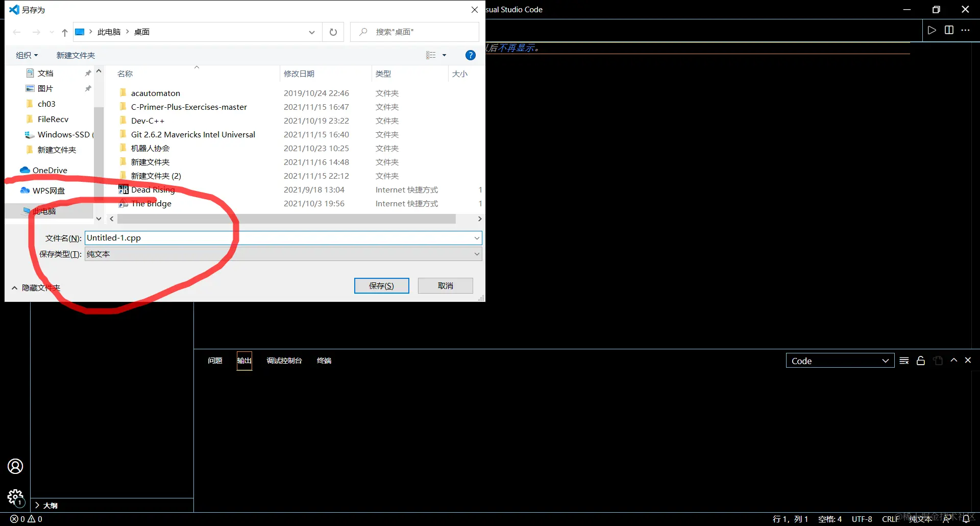Click the UTF-8 encoding status item
Screen dimensions: 980x526
pos(862,519)
